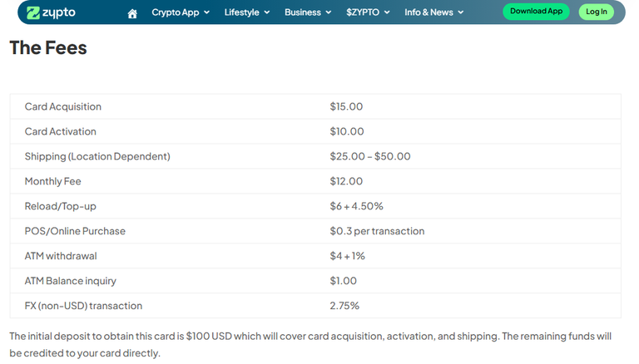Expand the Business chevron
Viewport: 639px width, 364px height.
(x=329, y=12)
